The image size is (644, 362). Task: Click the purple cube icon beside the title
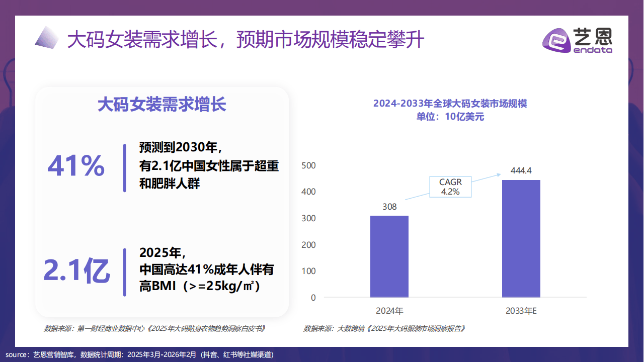47,38
